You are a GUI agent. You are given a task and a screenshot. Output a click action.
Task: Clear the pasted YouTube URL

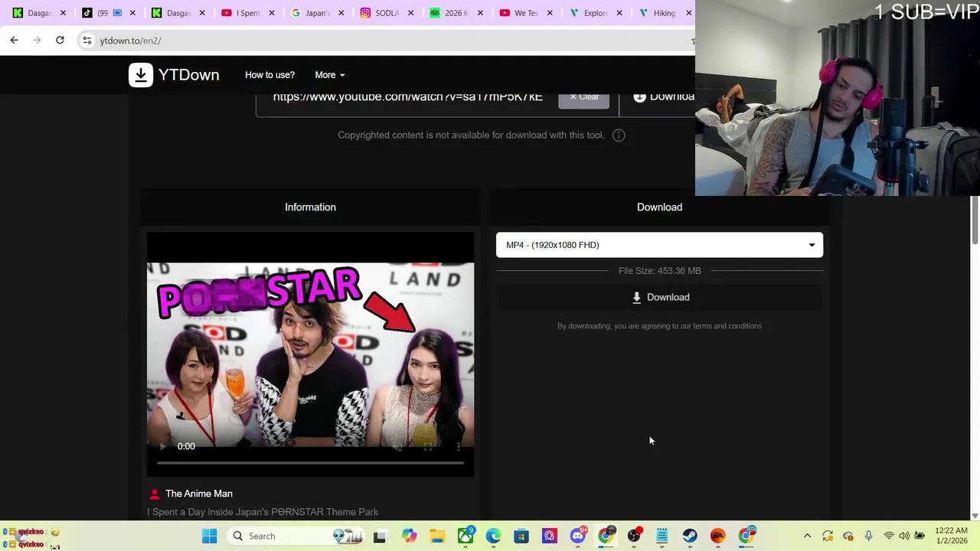point(584,97)
